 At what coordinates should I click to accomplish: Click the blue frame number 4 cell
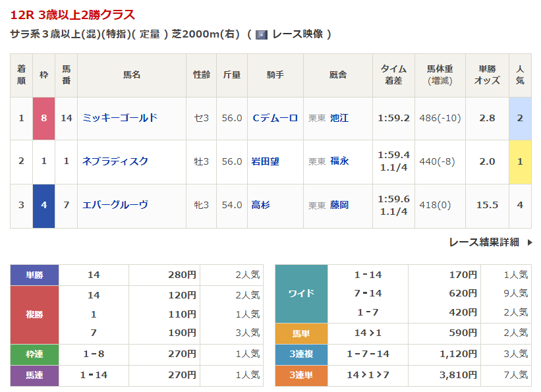43,205
